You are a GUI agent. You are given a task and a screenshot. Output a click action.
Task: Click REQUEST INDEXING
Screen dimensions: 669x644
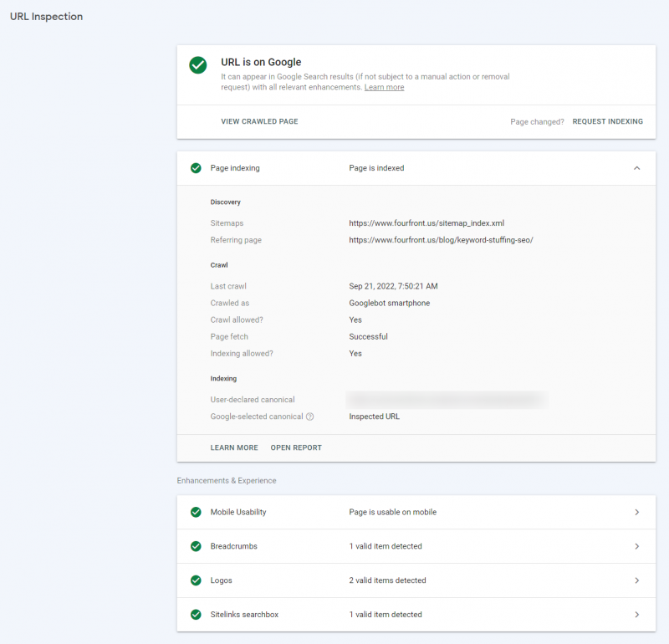pos(608,121)
